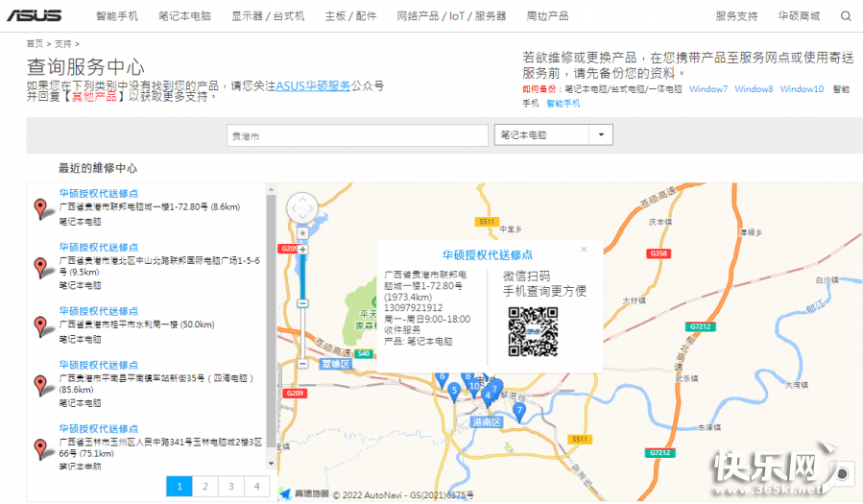This screenshot has height=504, width=863.
Task: Click the map locate dot button
Action: pyautogui.click(x=302, y=233)
